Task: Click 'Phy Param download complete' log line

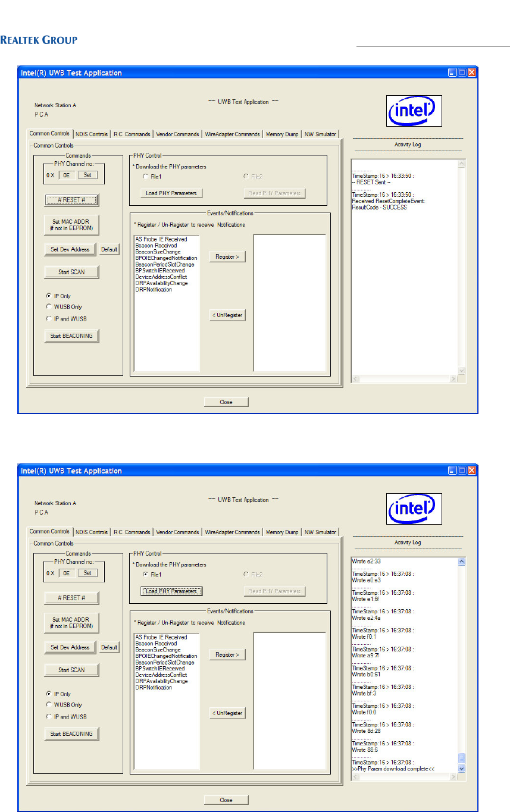Action: click(x=393, y=769)
